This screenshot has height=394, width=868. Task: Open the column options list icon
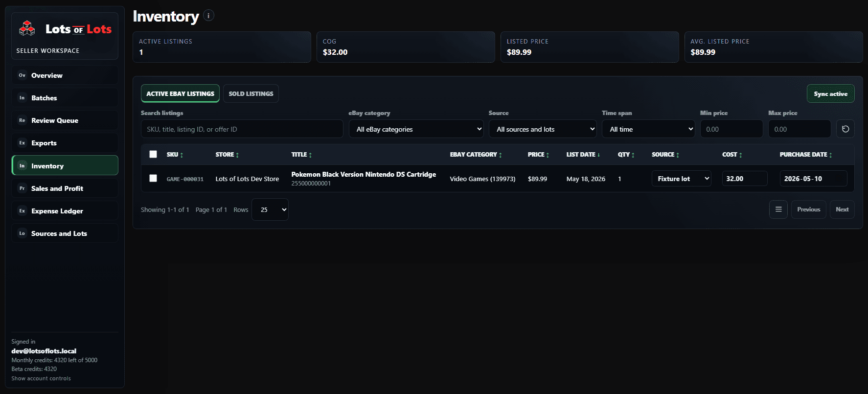click(778, 209)
